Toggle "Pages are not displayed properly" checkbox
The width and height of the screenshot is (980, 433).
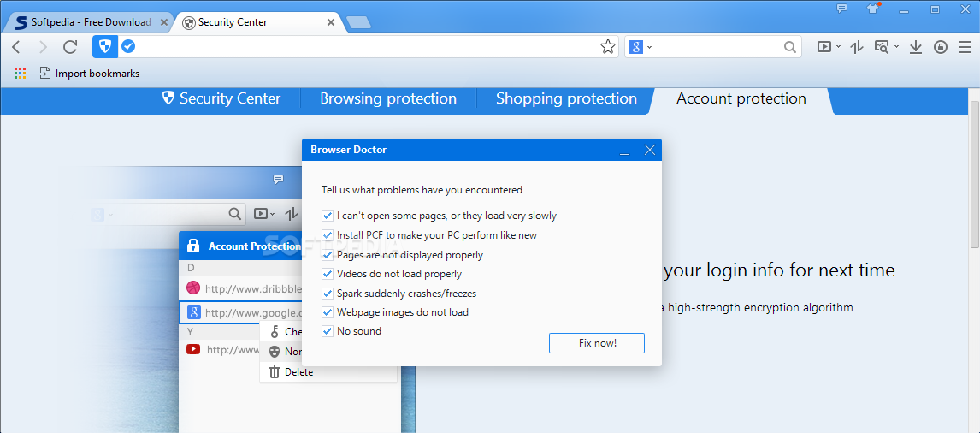click(x=327, y=255)
